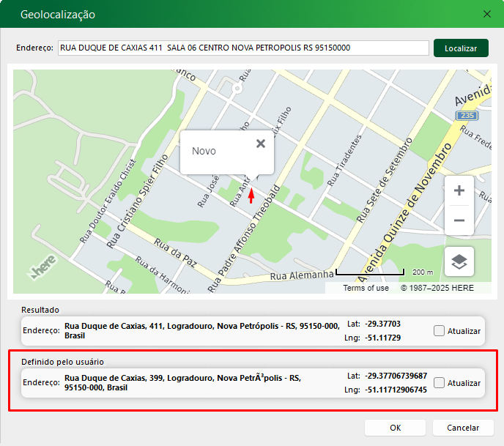Image resolution: width=504 pixels, height=446 pixels.
Task: Click Rua Padre Affonso Theobald map label
Action: (244, 239)
